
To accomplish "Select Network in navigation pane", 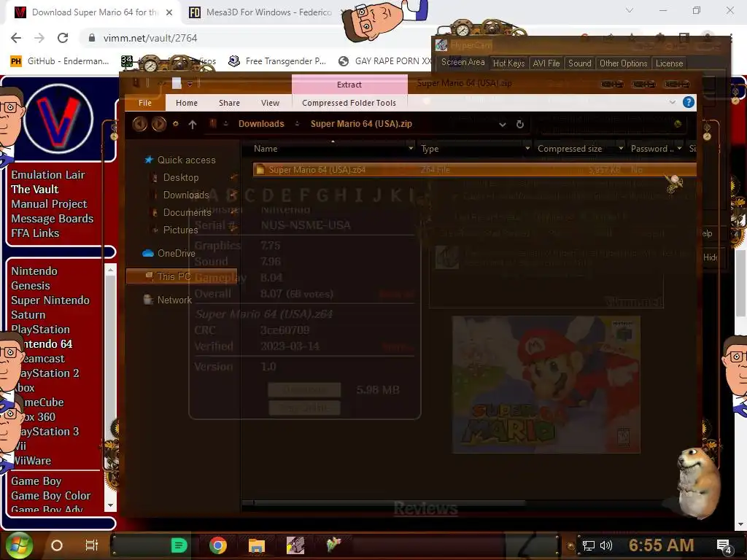I will pos(174,300).
